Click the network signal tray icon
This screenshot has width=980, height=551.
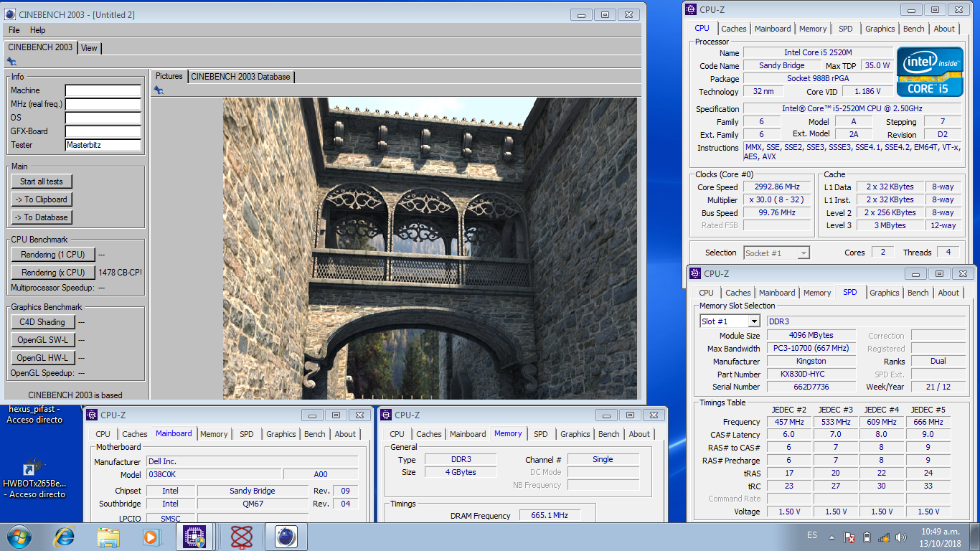pyautogui.click(x=883, y=537)
